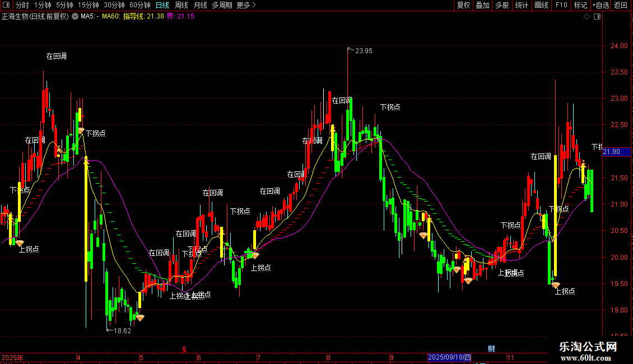Select the 60分钟 period tab
The width and height of the screenshot is (633, 364).
pos(140,5)
